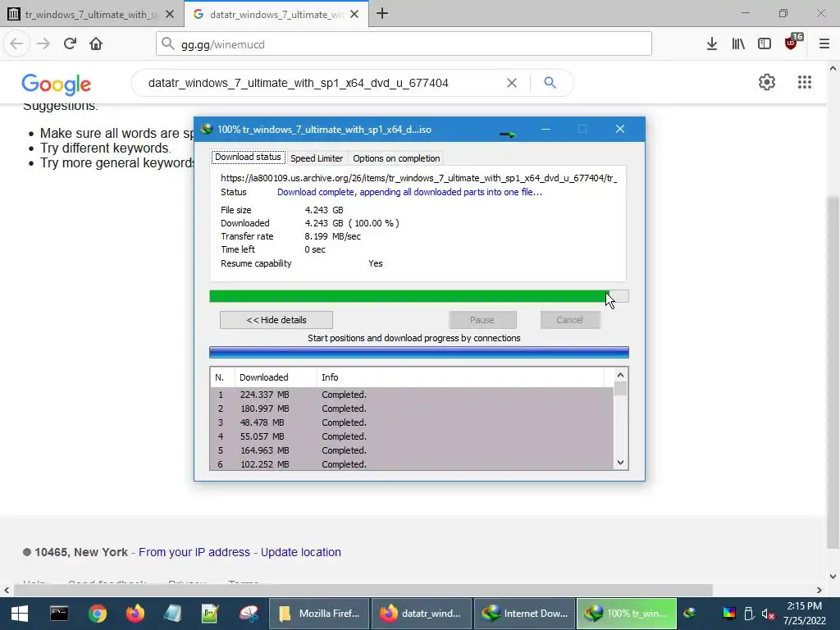Close the datatr_windows_7 Google tab
This screenshot has height=630, width=840.
(x=354, y=15)
